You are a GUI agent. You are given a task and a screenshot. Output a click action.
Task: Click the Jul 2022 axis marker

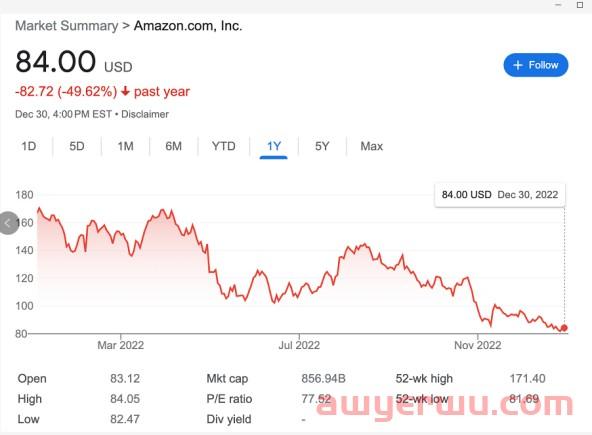299,345
